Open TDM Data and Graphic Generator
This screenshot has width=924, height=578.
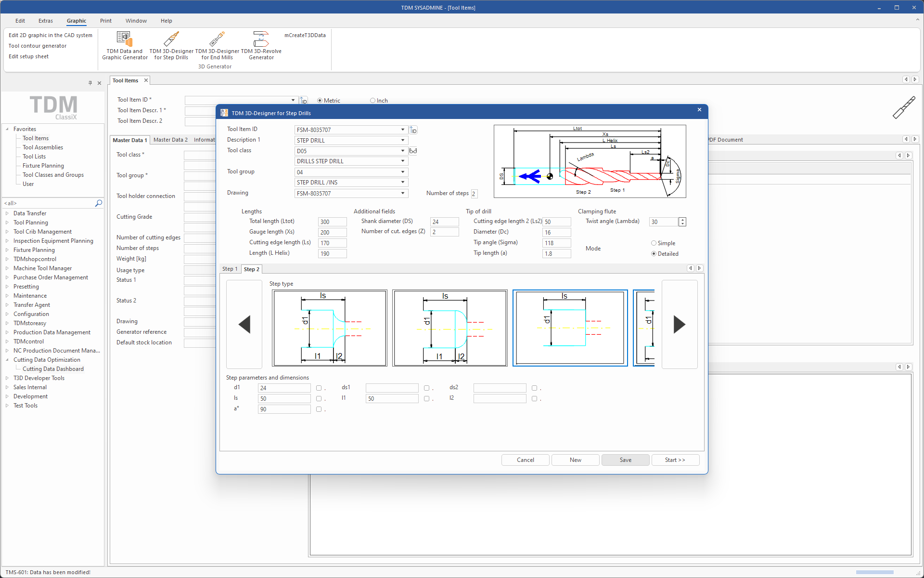click(125, 46)
